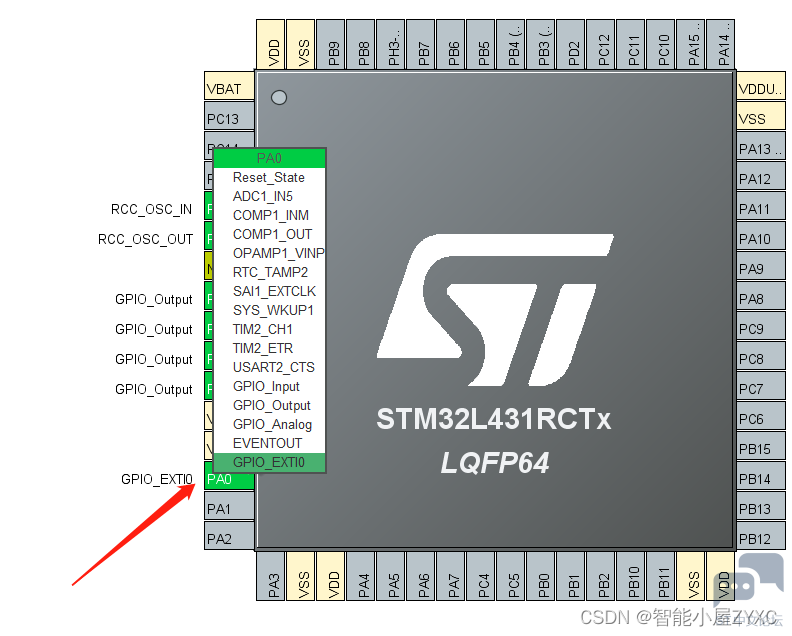Click the PB15 pin
Viewport: 792px width, 636px height.
coord(761,446)
